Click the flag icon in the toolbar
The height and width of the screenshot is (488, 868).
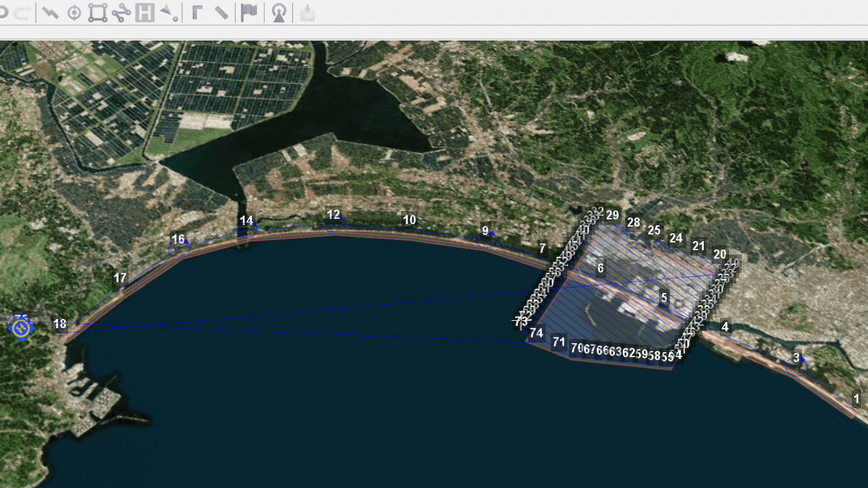coord(249,13)
